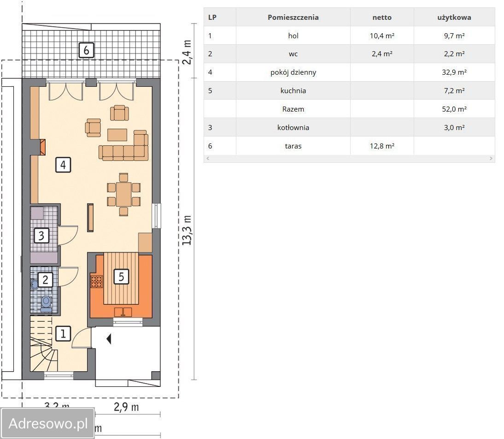Viewport: 504px width, 439px height.
Task: Click the armchair beside the coffee table
Action: click(x=93, y=128)
